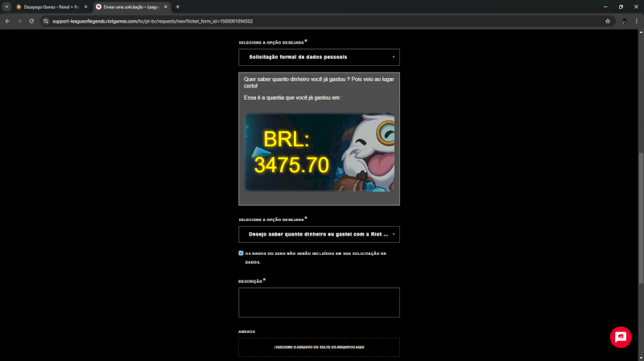Click the 'Anexos' label

click(247, 332)
